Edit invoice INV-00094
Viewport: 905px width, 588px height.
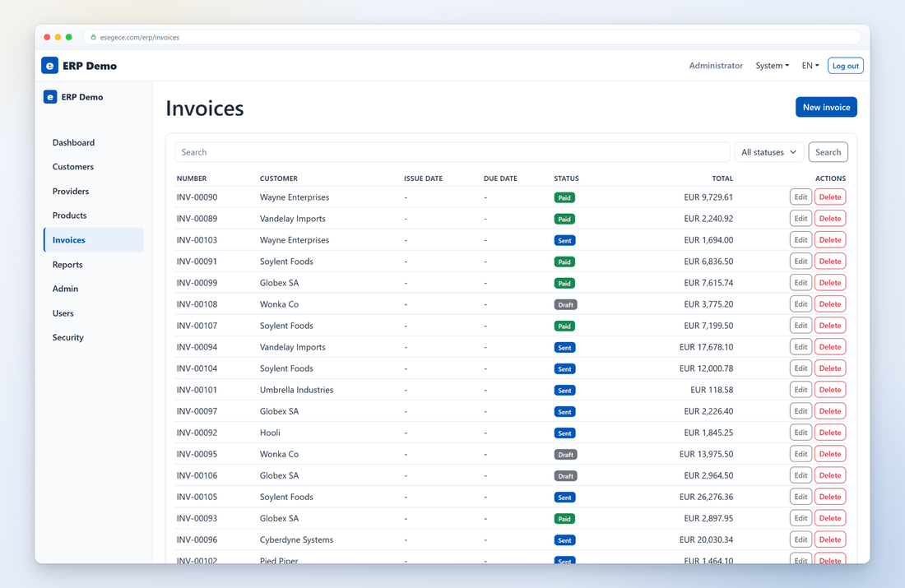coord(801,347)
